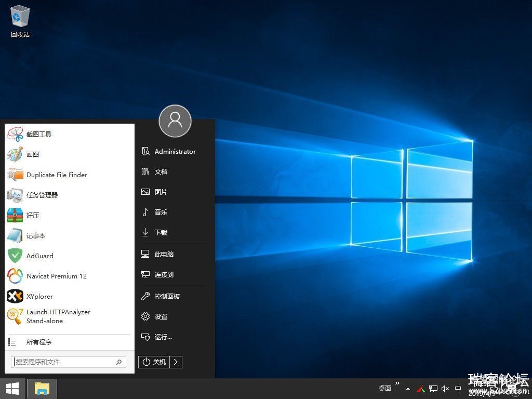Click the search magnifier icon
Viewport: 532px width, 399px height.
[x=119, y=362]
